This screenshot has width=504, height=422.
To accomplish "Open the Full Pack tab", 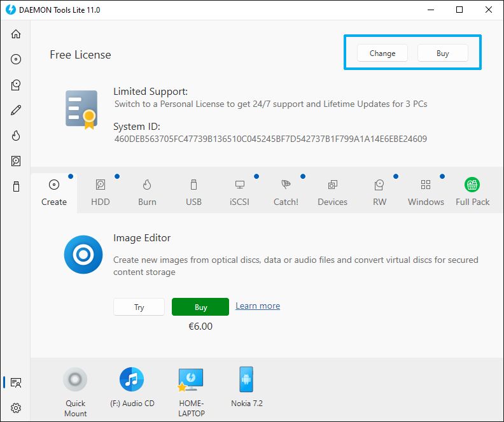I will 472,193.
